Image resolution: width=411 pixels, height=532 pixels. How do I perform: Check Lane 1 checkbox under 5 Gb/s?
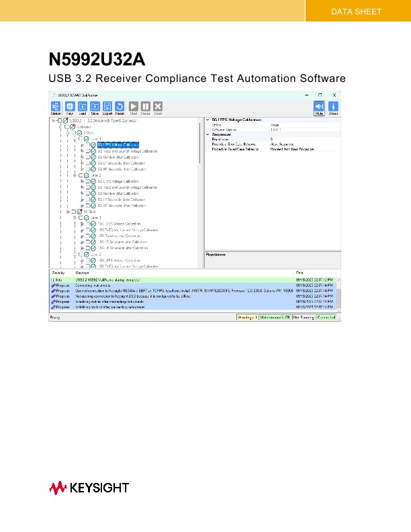(81, 139)
